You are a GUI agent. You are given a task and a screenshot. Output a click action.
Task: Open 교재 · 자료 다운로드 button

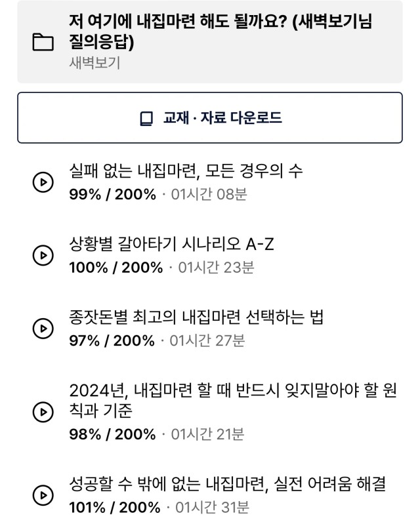[x=210, y=118]
